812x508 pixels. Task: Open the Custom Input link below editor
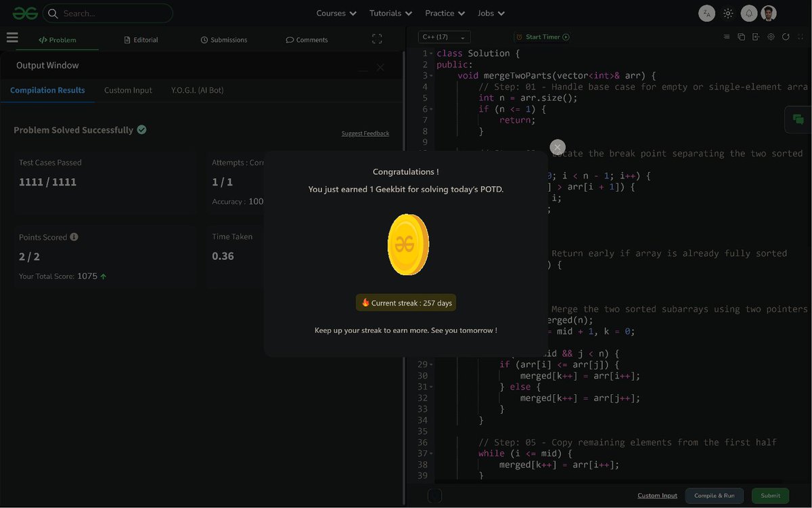657,496
